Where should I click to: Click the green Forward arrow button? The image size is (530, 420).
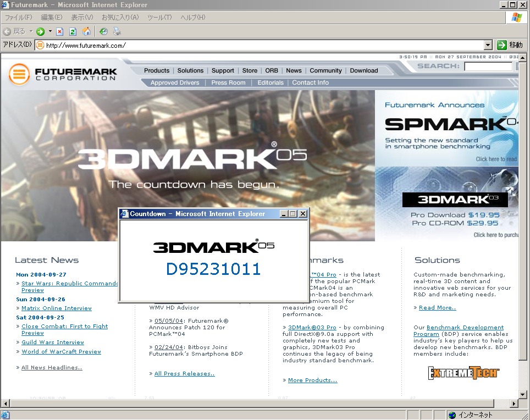[x=40, y=31]
